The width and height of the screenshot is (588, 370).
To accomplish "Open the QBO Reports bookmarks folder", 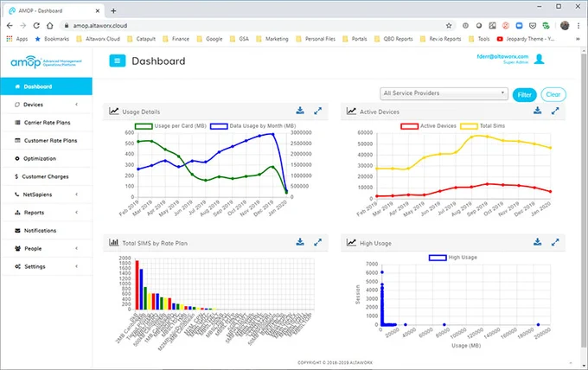I will click(393, 39).
